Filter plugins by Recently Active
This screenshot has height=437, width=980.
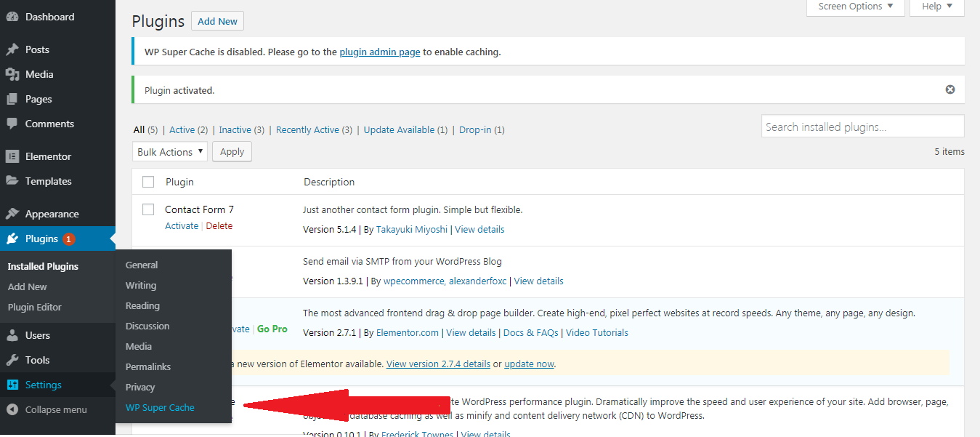[307, 129]
